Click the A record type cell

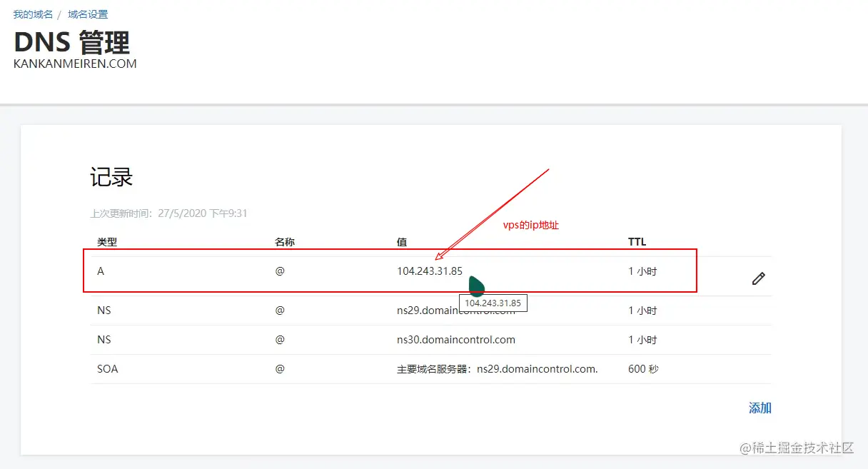pos(101,271)
